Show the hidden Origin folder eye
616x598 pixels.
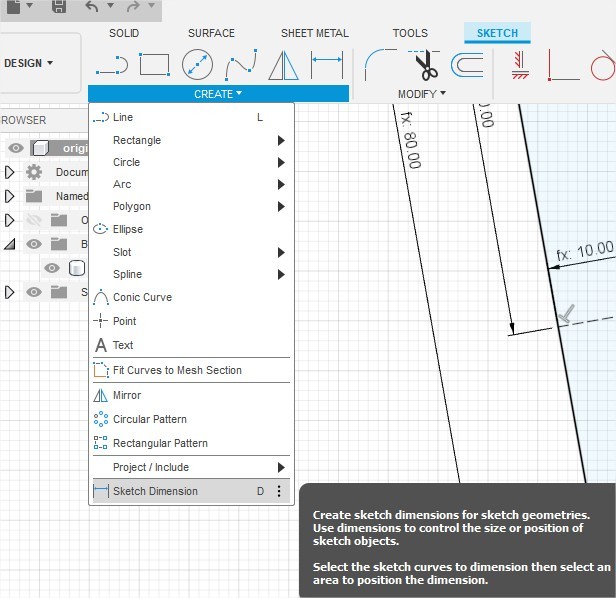click(x=34, y=220)
